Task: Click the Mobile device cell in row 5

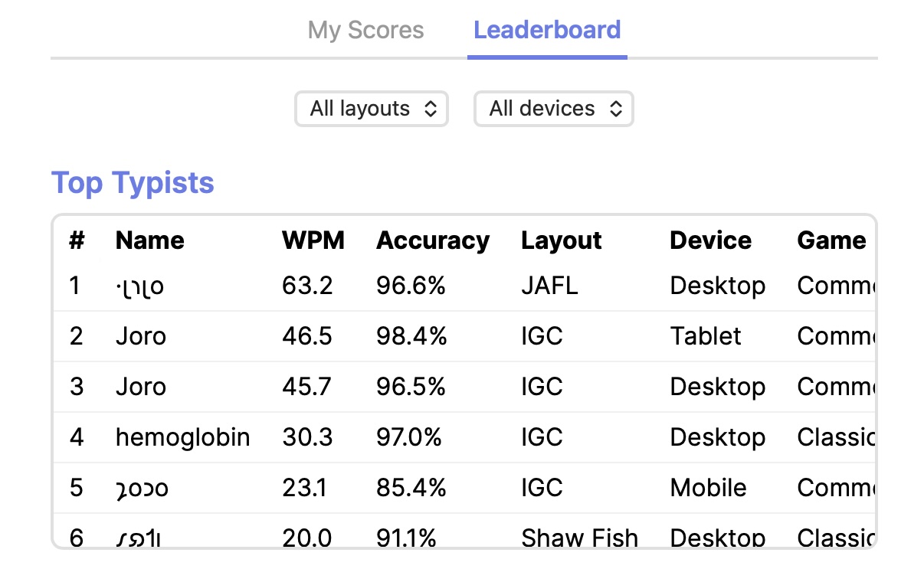Action: click(x=708, y=488)
